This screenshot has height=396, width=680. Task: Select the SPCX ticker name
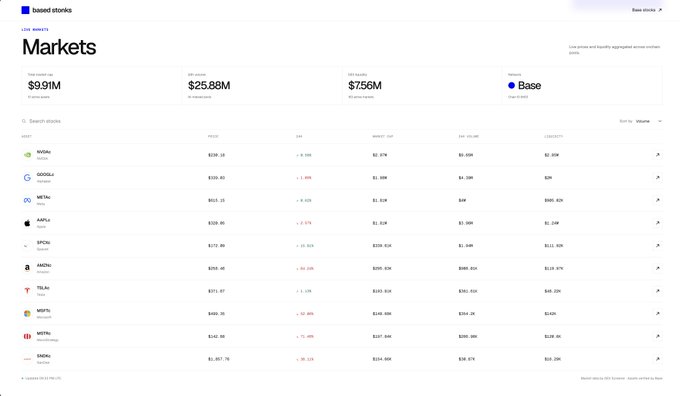43,242
